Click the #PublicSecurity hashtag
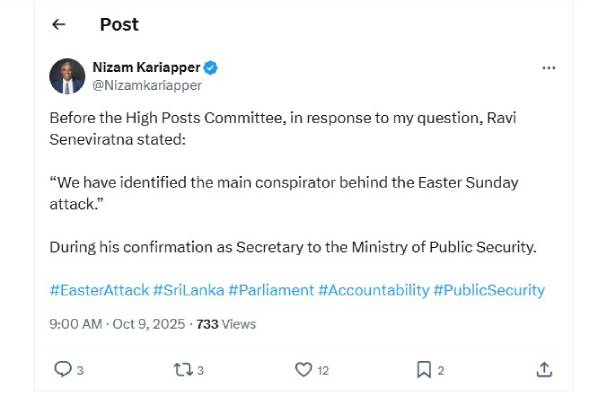The image size is (600, 400). (489, 290)
